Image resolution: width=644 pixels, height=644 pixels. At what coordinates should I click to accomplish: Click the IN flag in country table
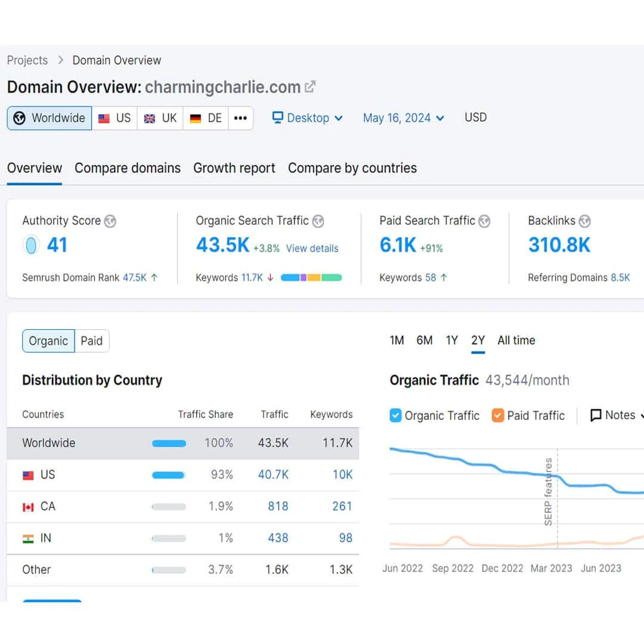(x=28, y=539)
